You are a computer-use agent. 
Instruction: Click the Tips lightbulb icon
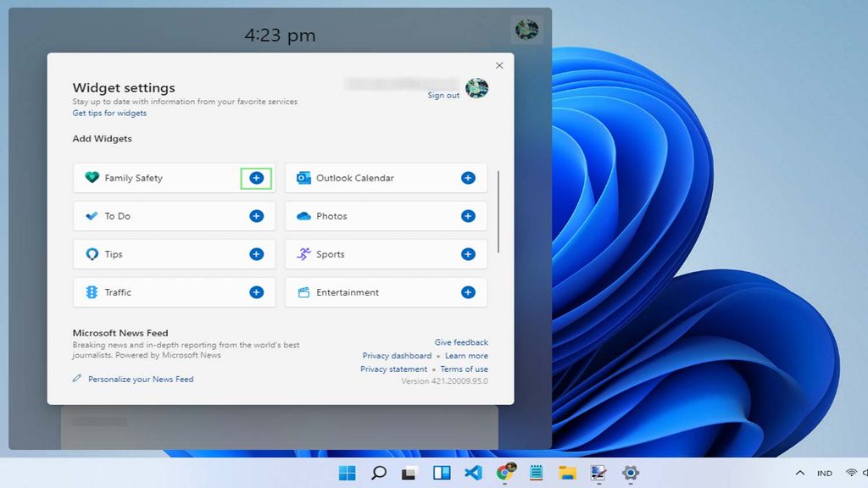tap(91, 254)
